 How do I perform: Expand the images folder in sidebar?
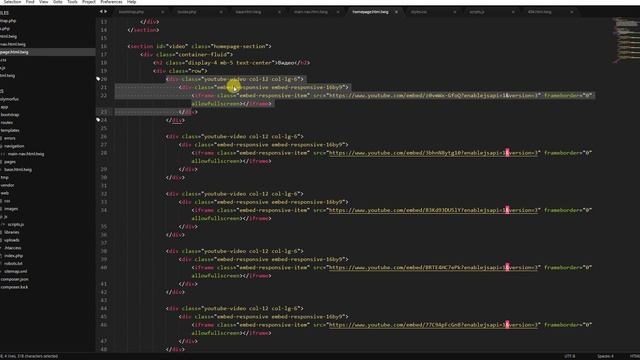click(11, 209)
